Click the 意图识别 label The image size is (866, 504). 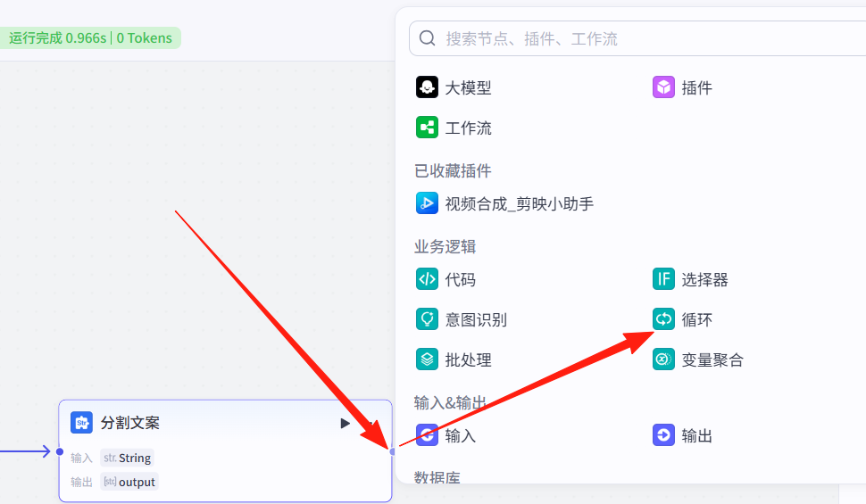[476, 319]
